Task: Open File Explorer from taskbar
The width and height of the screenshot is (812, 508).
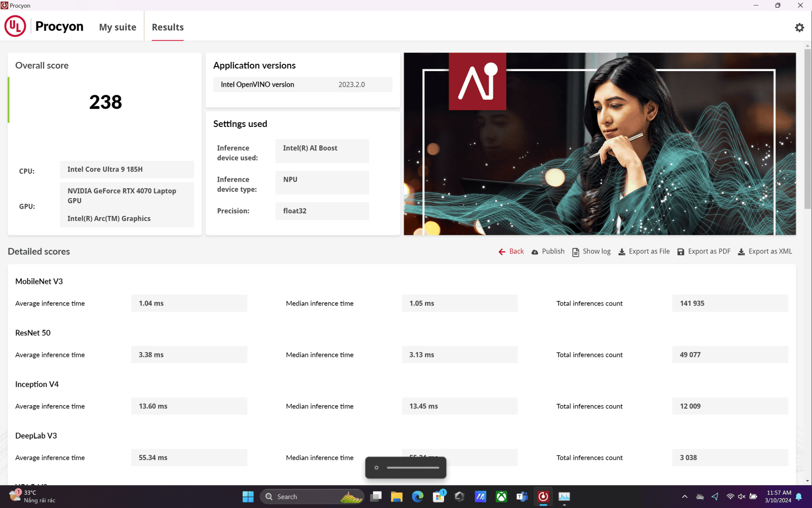Action: [397, 497]
